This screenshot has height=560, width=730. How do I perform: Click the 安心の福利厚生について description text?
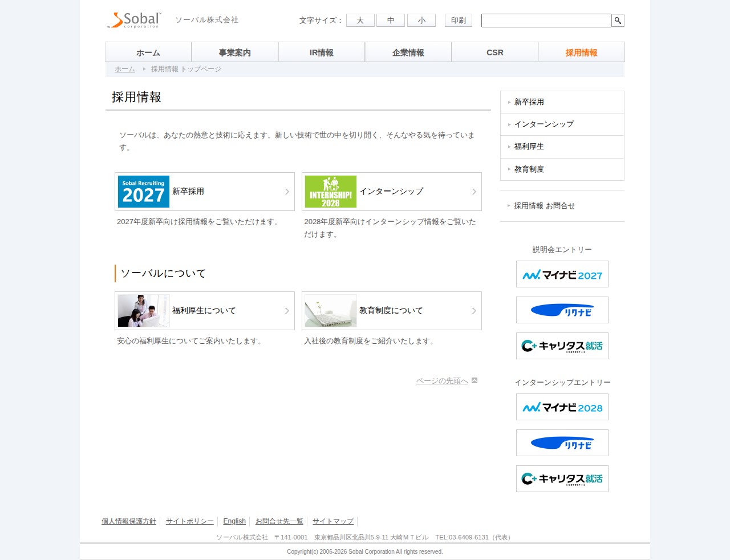[x=190, y=341]
